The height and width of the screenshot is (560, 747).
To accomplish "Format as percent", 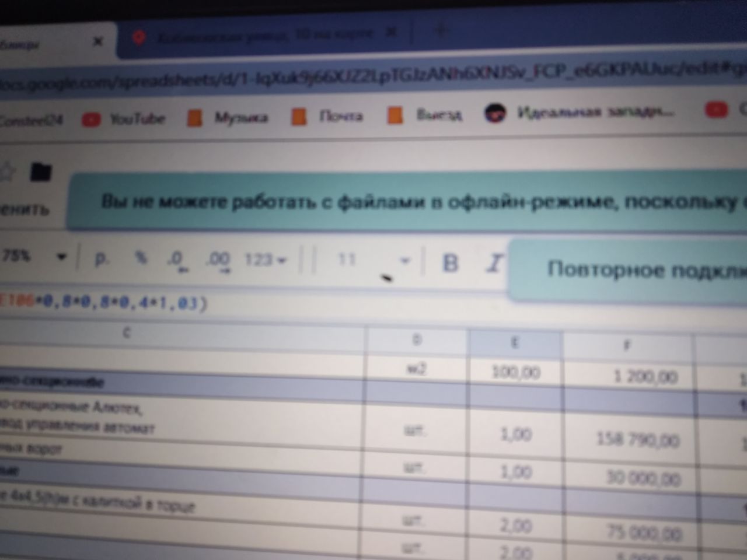I will pos(141,257).
